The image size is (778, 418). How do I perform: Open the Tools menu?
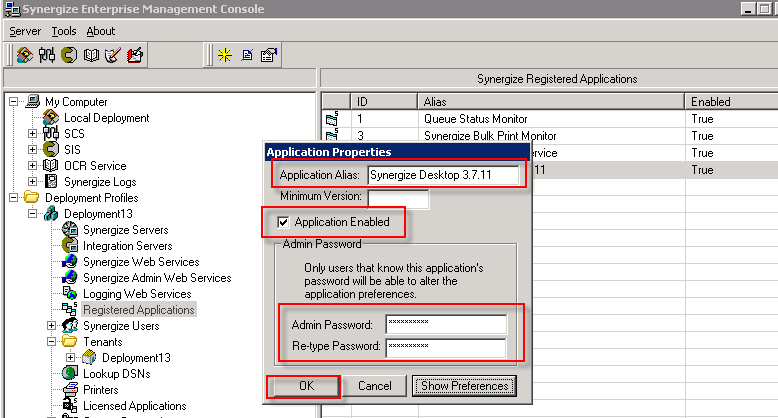tap(64, 31)
